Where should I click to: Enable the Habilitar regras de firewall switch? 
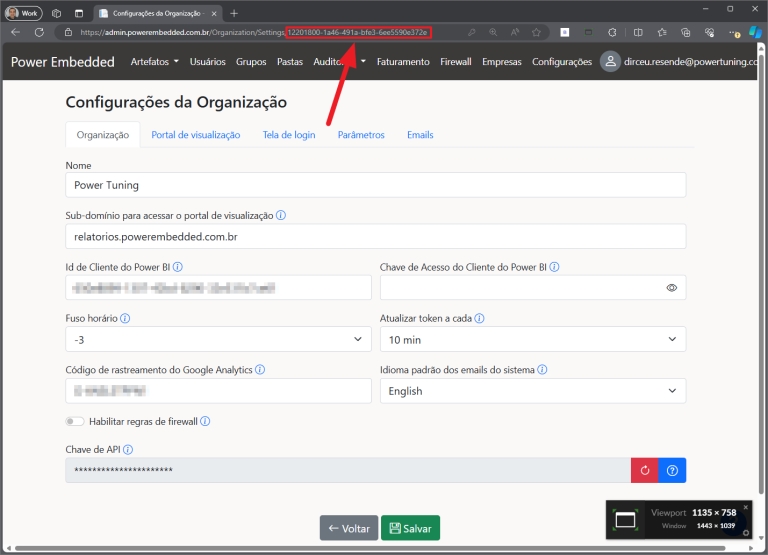[x=74, y=422]
